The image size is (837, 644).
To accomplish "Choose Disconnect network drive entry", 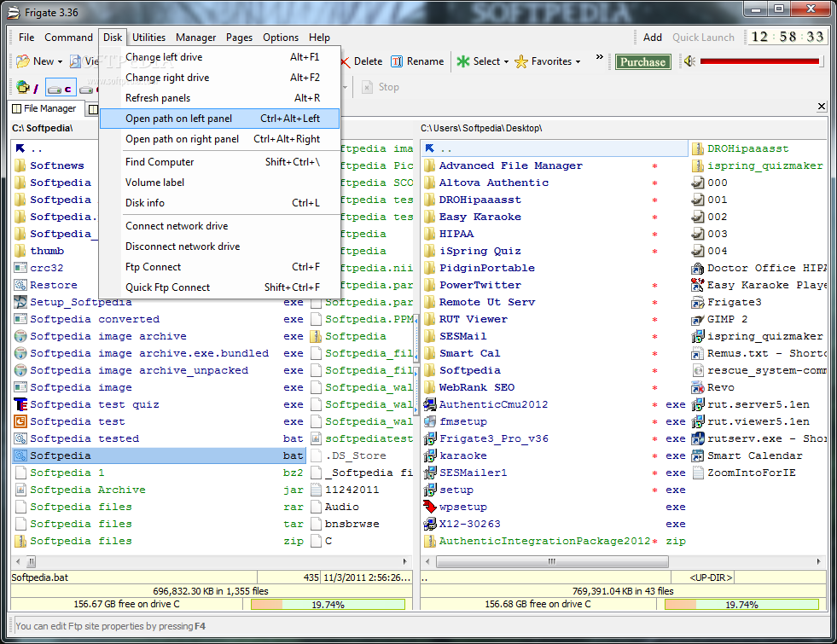I will pyautogui.click(x=219, y=246).
